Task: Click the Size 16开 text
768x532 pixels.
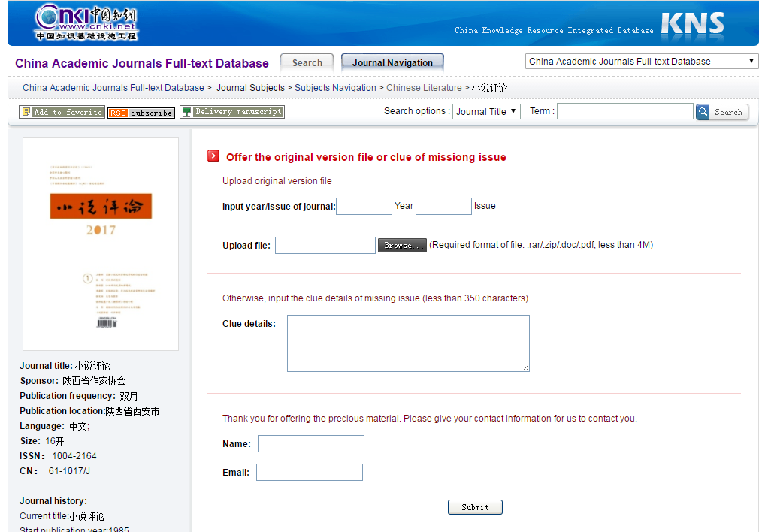Action: tap(55, 441)
